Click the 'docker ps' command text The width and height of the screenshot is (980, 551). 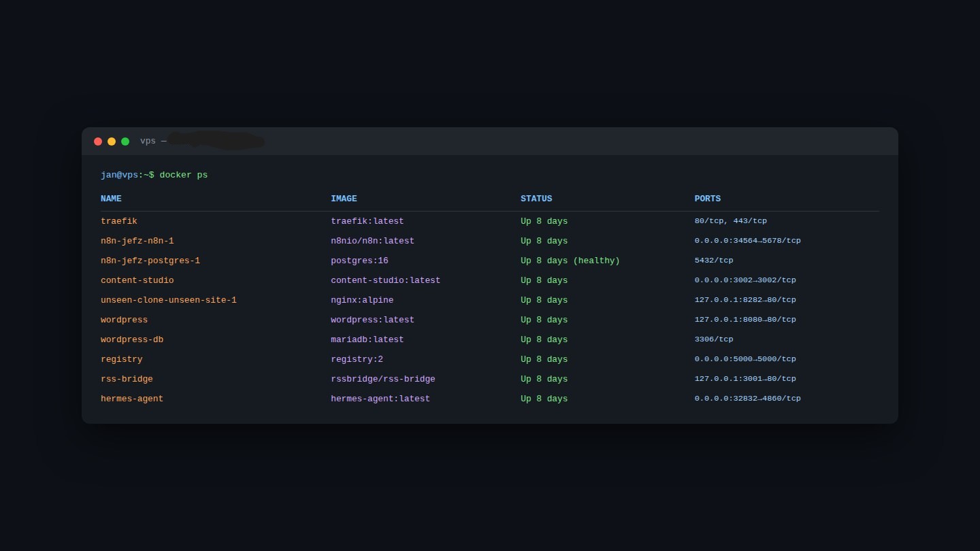click(184, 175)
